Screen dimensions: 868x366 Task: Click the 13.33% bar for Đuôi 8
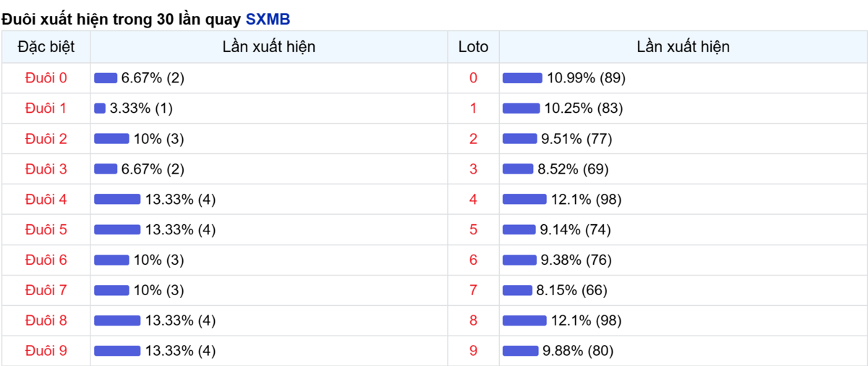117,321
